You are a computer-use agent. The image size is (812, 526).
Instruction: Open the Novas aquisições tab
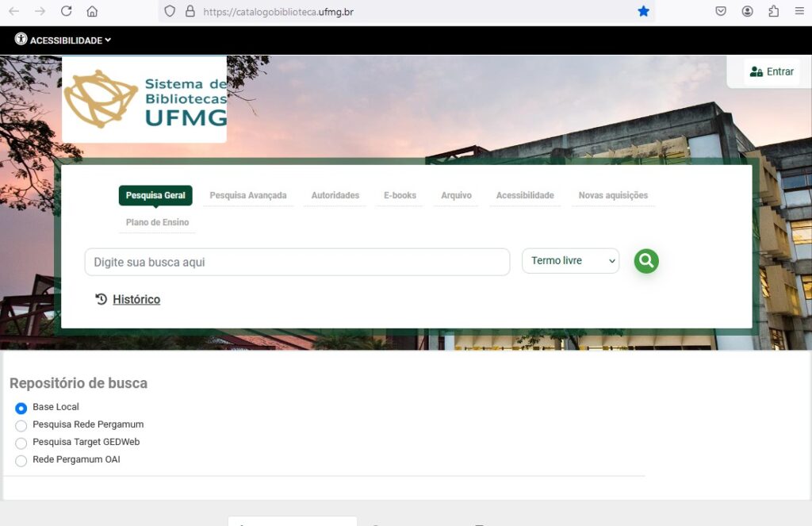coord(613,195)
